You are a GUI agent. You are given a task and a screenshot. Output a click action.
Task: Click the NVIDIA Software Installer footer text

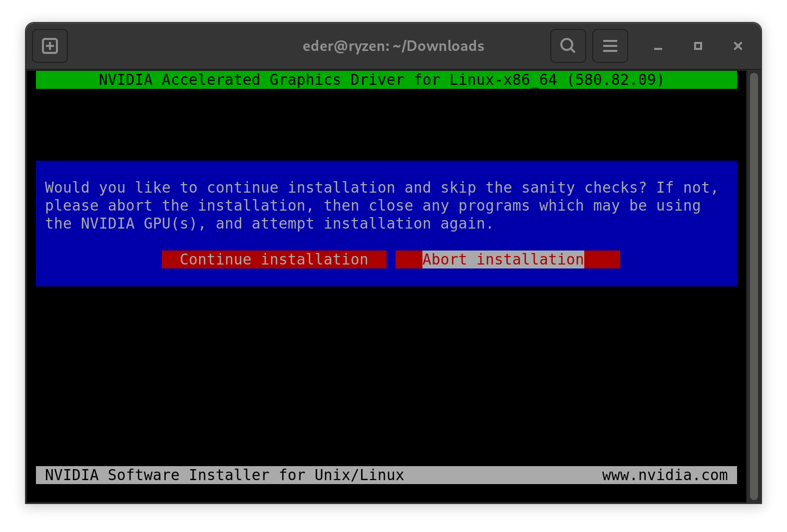(225, 475)
